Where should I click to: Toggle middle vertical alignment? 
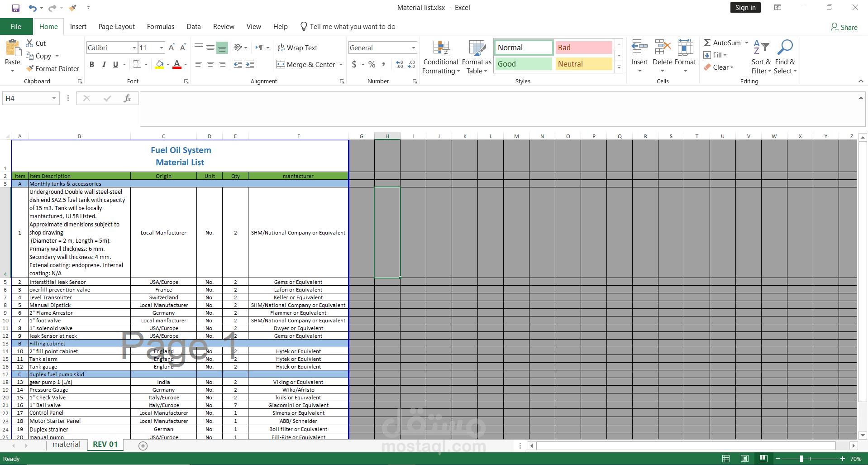tap(210, 48)
